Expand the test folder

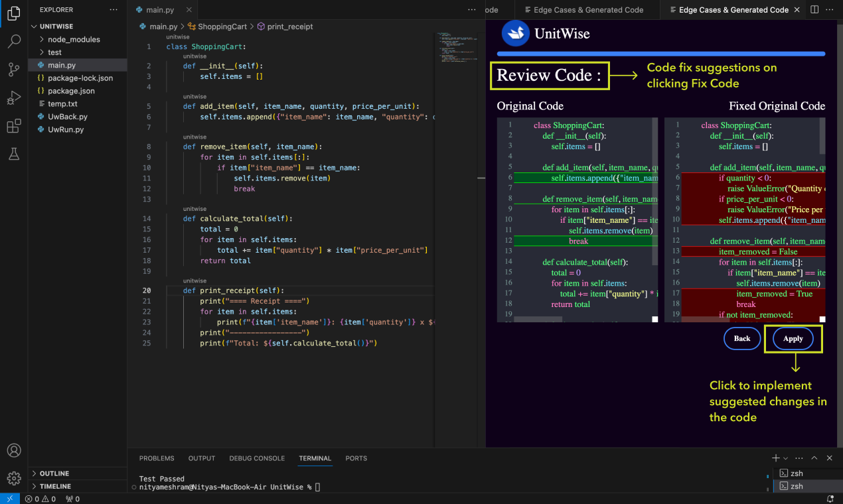click(x=77, y=52)
